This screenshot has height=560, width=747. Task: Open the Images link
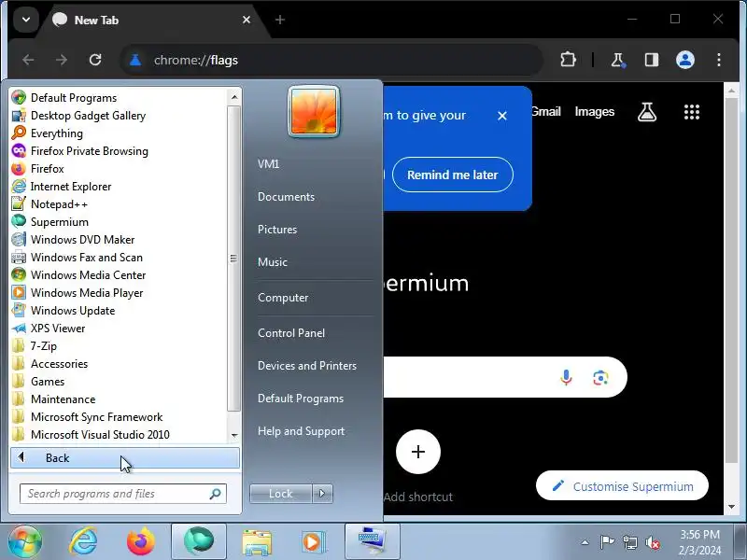pos(595,112)
